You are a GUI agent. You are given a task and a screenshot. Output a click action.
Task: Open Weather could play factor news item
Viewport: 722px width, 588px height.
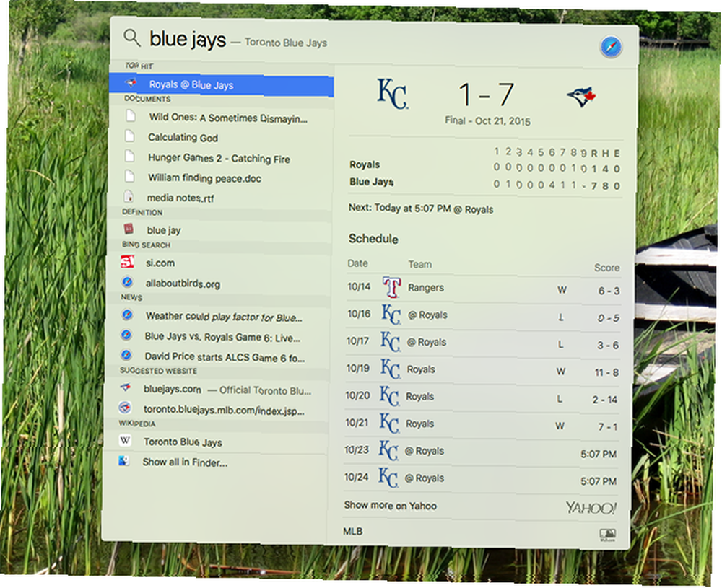(x=224, y=317)
